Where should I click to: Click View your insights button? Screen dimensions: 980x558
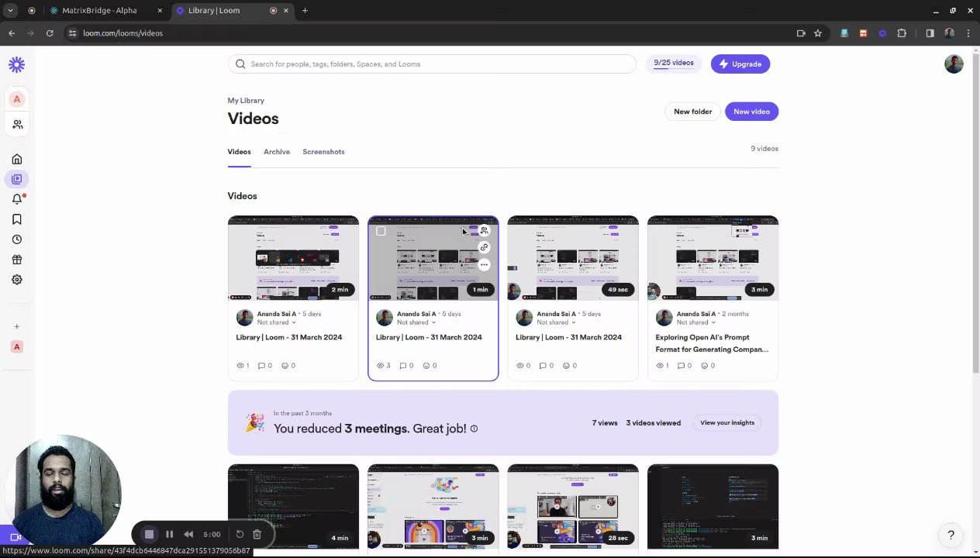[x=727, y=423]
